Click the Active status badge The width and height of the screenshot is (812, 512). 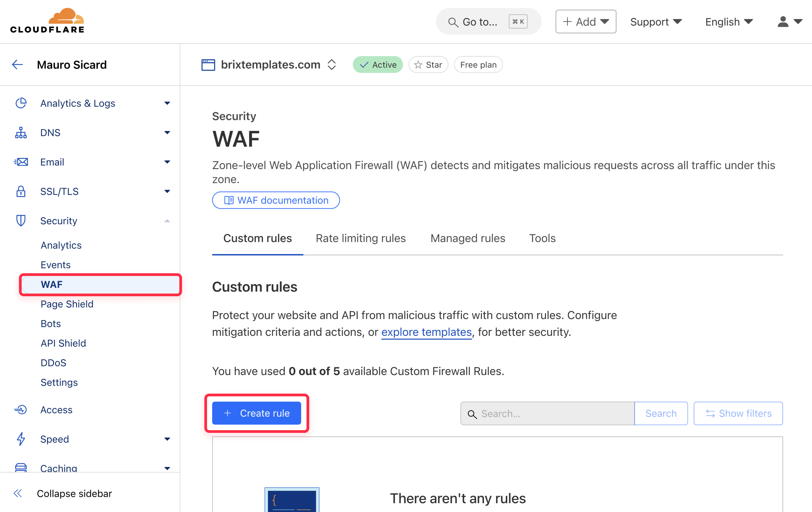tap(378, 65)
